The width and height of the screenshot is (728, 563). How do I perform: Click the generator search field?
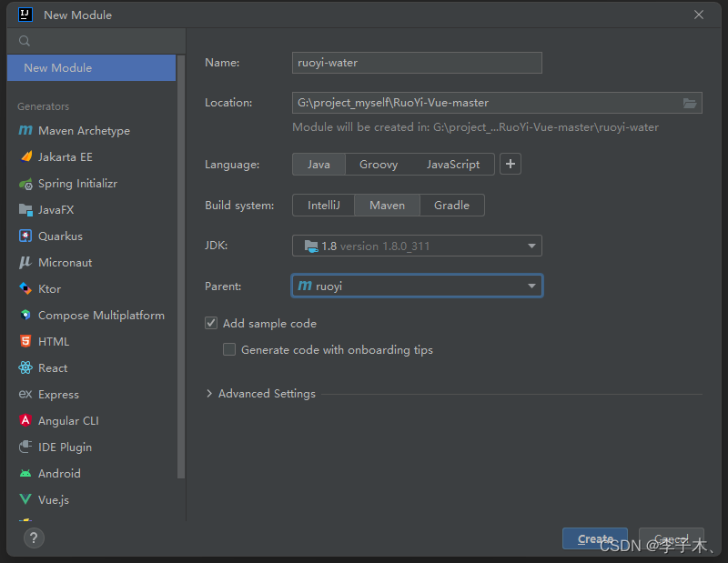pyautogui.click(x=96, y=41)
